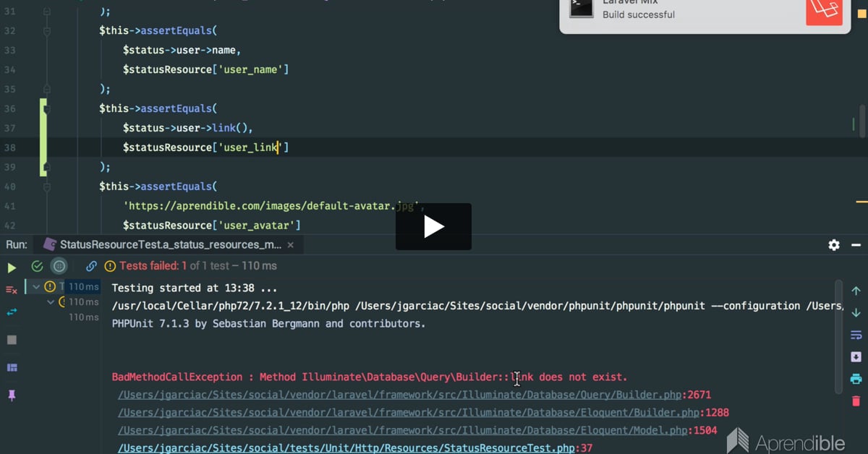
Task: Pin the Run tab with the pin icon
Action: pos(12,395)
